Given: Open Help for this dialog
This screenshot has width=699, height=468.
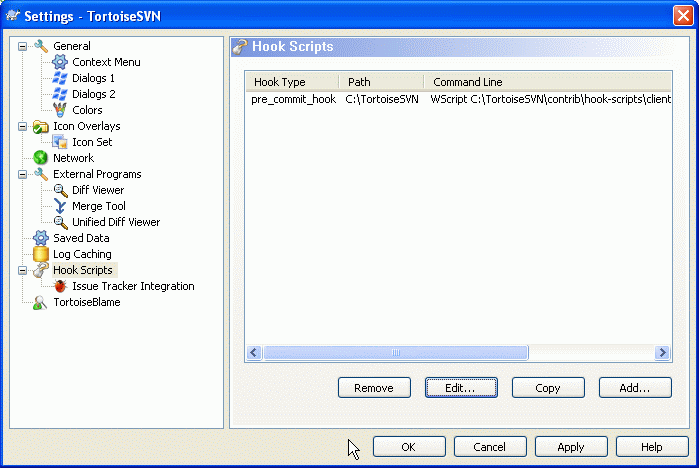Looking at the screenshot, I should coord(652,447).
